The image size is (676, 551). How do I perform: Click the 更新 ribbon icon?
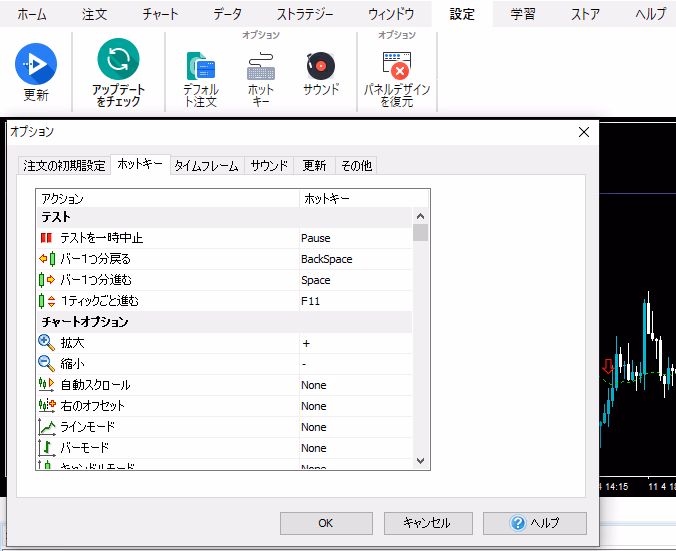(35, 65)
